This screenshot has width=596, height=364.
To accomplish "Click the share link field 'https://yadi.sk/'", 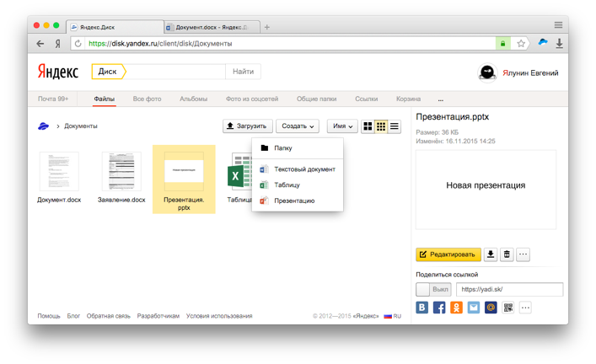I will pyautogui.click(x=509, y=289).
